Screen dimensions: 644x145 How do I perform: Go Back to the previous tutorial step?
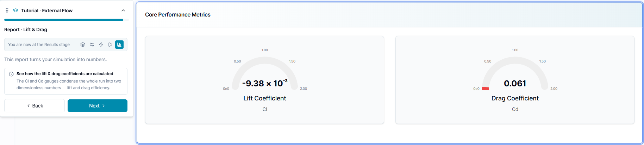[35, 106]
